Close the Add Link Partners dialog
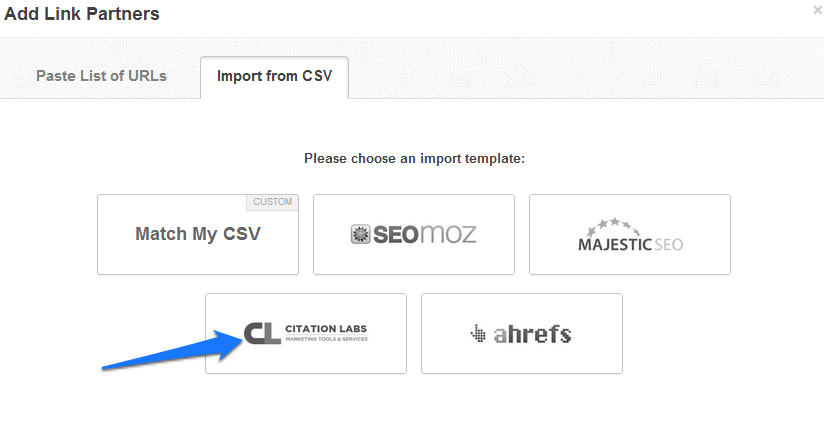The image size is (824, 434). pyautogui.click(x=818, y=11)
